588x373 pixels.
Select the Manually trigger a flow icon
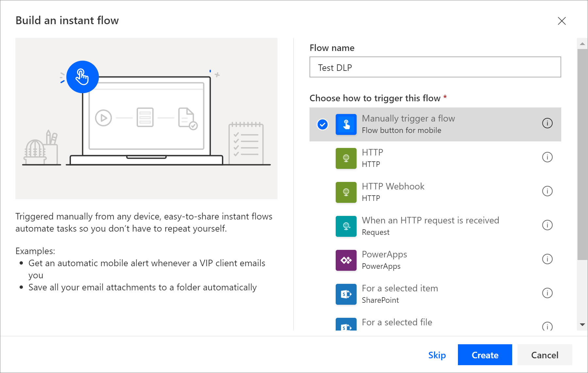(x=346, y=124)
